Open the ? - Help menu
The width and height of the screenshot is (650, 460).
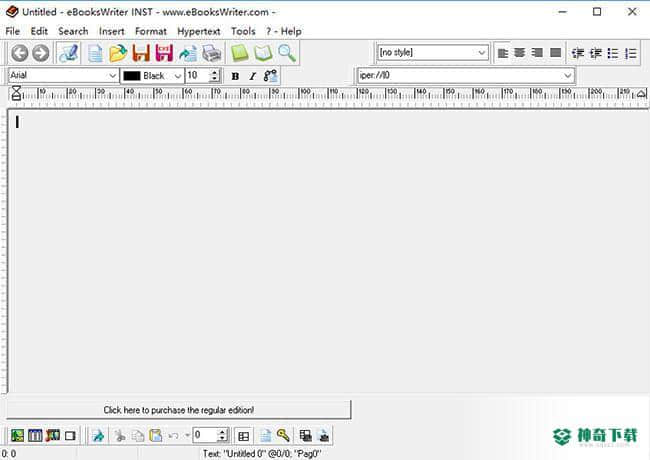tap(284, 31)
